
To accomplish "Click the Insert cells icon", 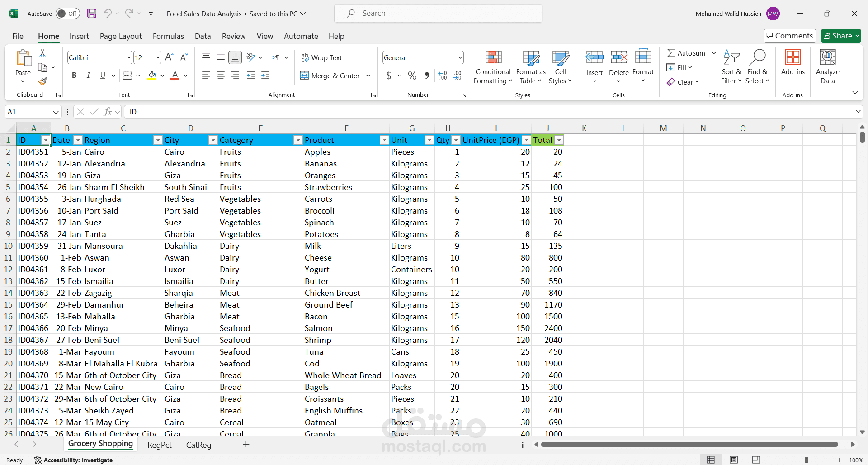I will [594, 57].
